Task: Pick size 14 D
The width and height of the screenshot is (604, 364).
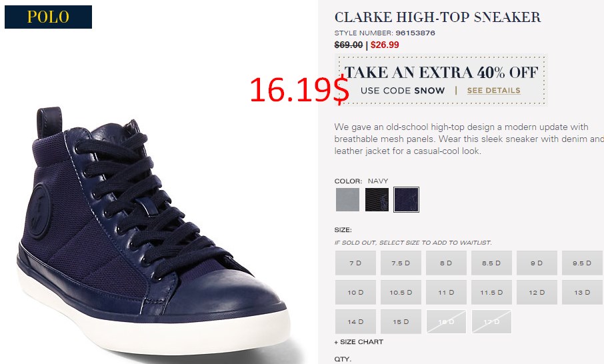Action: (355, 321)
